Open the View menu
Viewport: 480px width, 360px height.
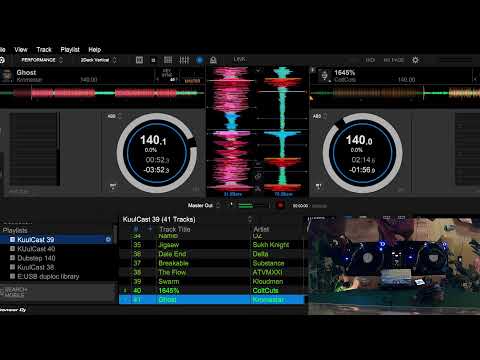coord(21,50)
